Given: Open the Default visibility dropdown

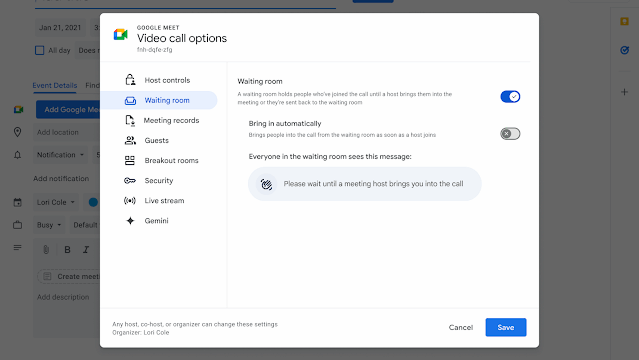Looking at the screenshot, I should coord(85,225).
